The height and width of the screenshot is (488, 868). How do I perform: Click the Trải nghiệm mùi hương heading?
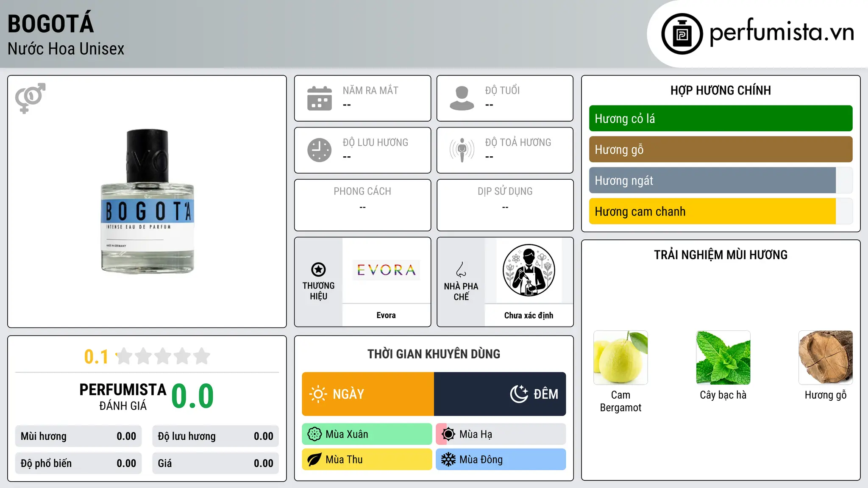pyautogui.click(x=721, y=255)
